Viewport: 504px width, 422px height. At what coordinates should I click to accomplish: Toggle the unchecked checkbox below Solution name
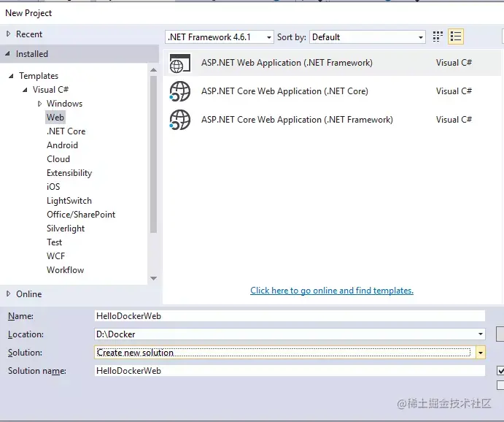(x=500, y=385)
